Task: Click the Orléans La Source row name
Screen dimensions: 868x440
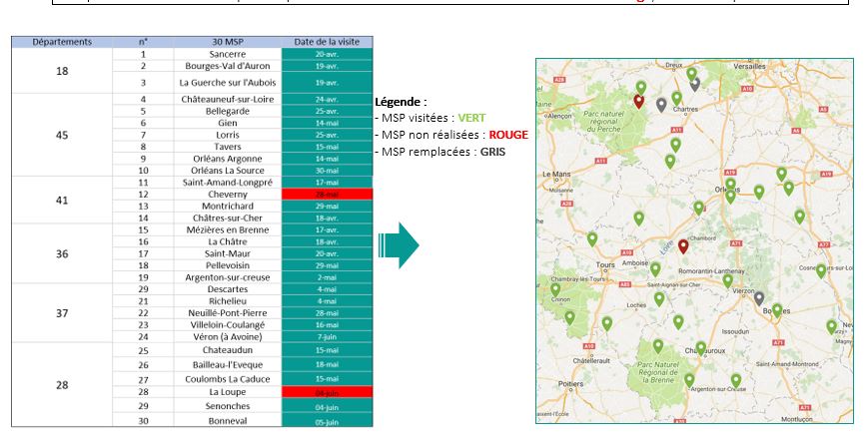Action: click(228, 170)
